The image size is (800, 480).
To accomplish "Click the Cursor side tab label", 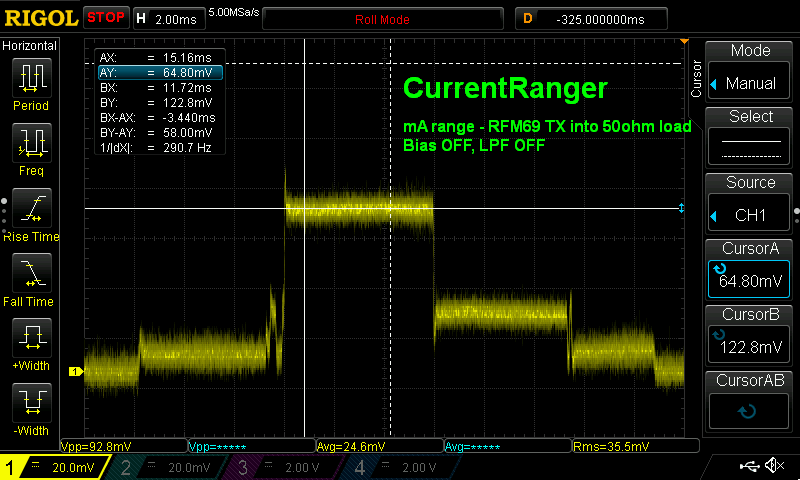I will [x=696, y=79].
